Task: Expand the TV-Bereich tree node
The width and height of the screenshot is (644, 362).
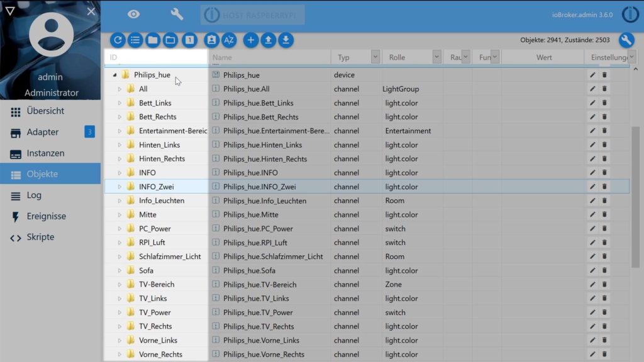Action: point(119,284)
